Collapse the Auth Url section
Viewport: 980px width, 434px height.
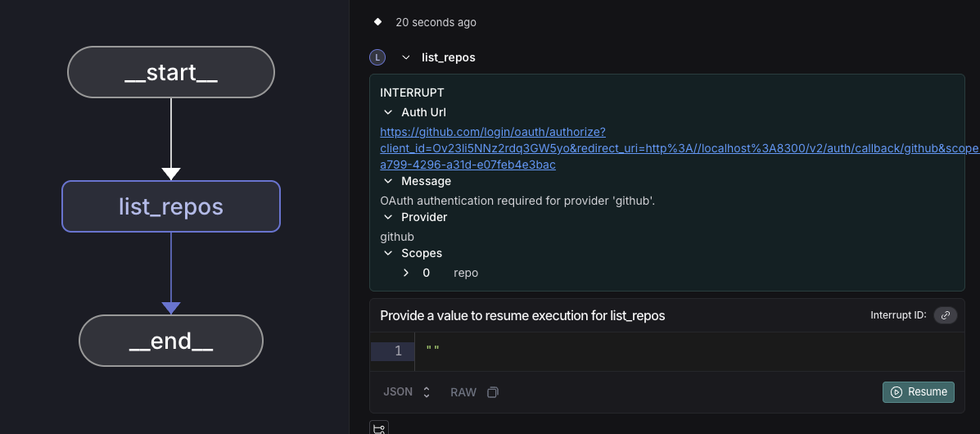pyautogui.click(x=388, y=112)
